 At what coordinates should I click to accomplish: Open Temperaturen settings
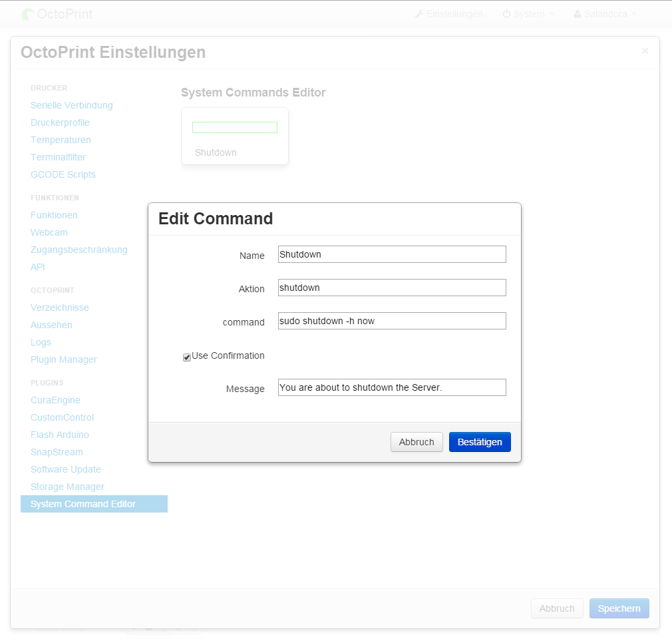coord(61,140)
